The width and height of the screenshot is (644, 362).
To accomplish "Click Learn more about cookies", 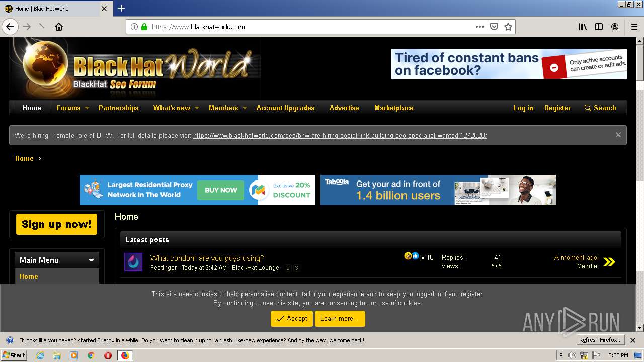I will tap(340, 319).
